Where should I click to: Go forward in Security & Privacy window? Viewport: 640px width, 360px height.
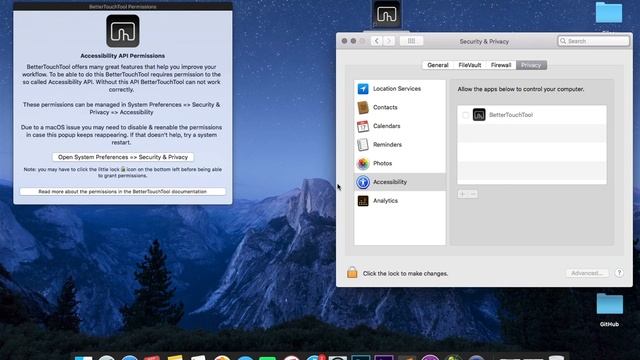[x=389, y=41]
